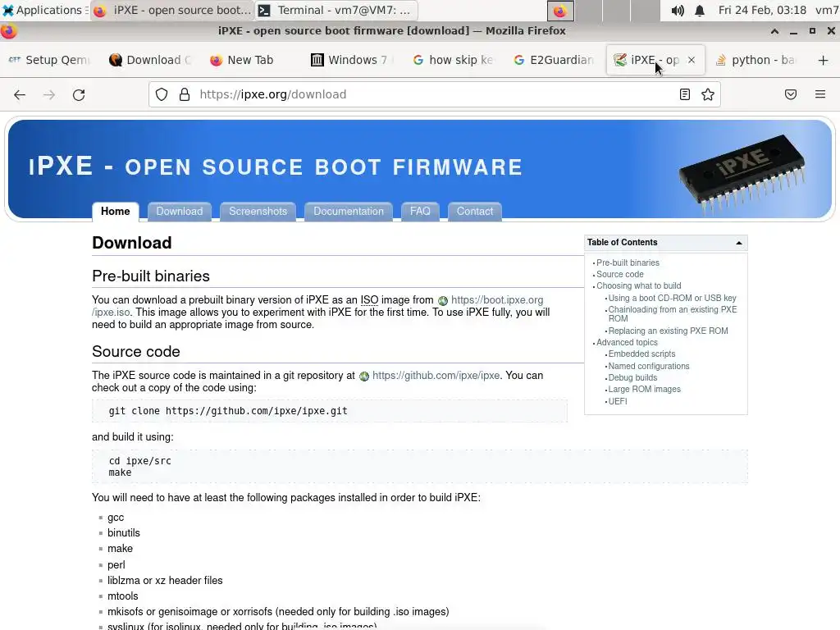
Task: Click the cd ipxe/src make code block
Action: click(419, 467)
